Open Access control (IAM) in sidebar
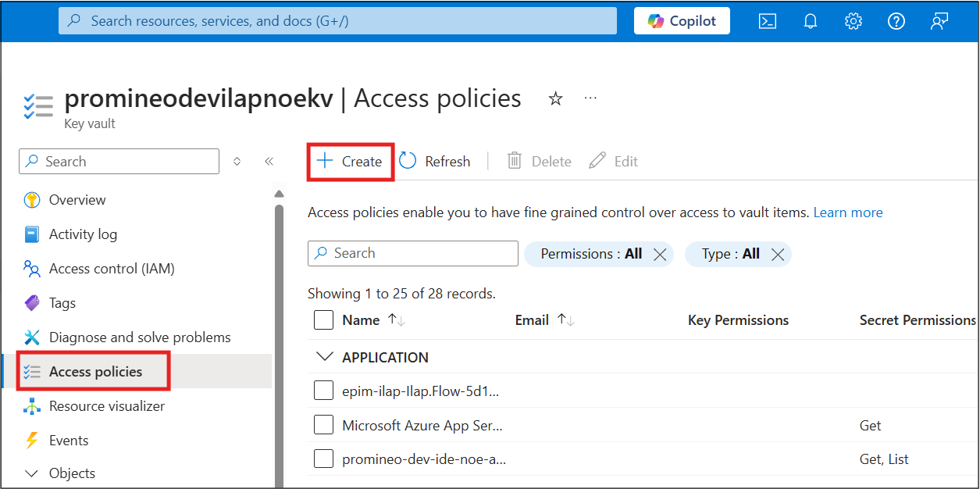980x489 pixels. tap(112, 269)
